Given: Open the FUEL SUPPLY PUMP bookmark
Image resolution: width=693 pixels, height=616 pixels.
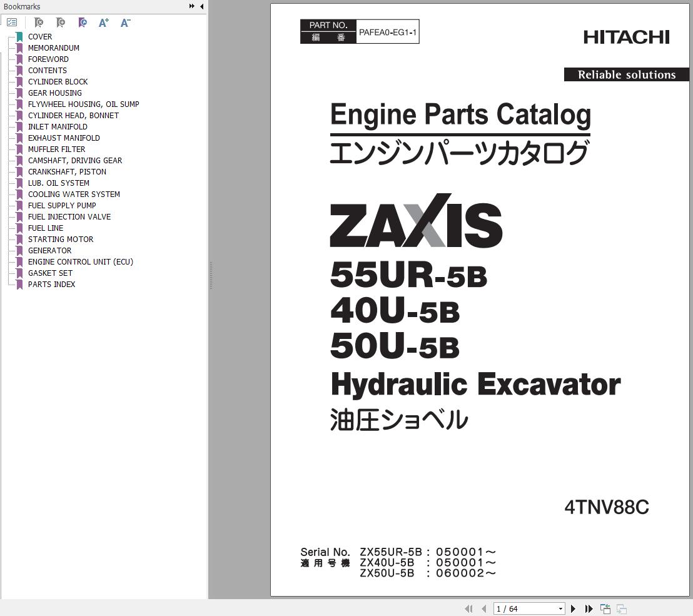Looking at the screenshot, I should pos(62,205).
